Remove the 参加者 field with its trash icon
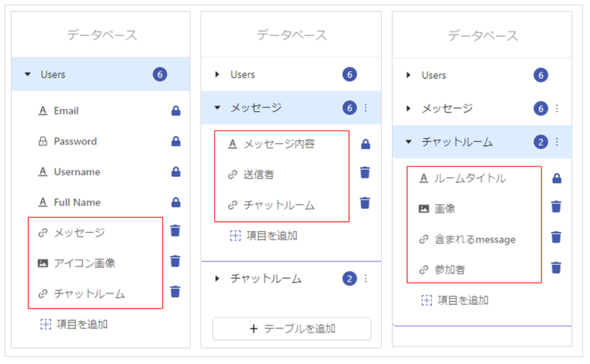The width and height of the screenshot is (590, 364). [556, 267]
